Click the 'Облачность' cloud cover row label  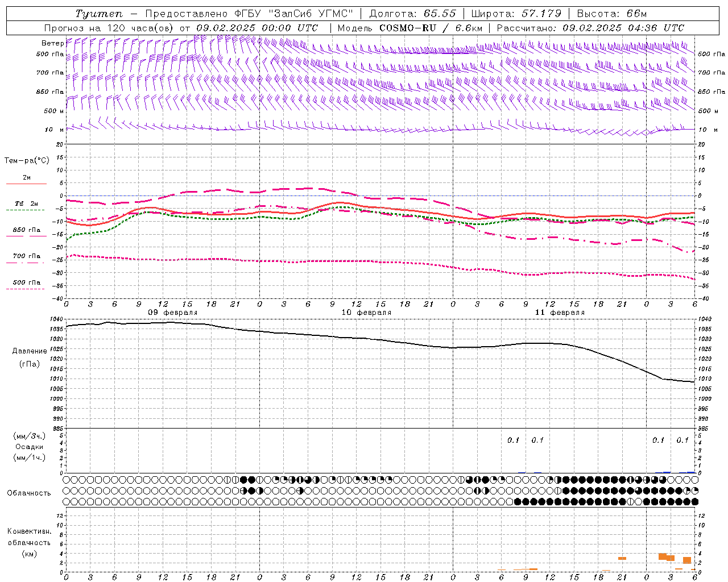[29, 493]
